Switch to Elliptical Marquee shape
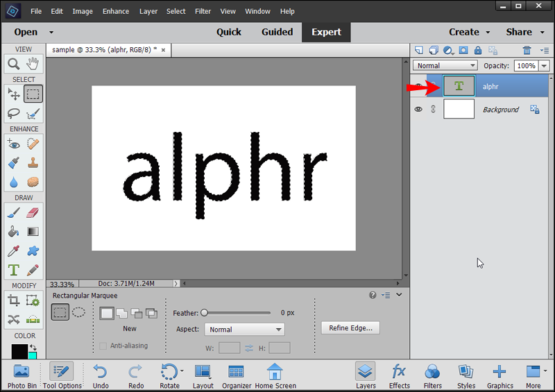Screen dimensions: 555x392 coord(78,312)
